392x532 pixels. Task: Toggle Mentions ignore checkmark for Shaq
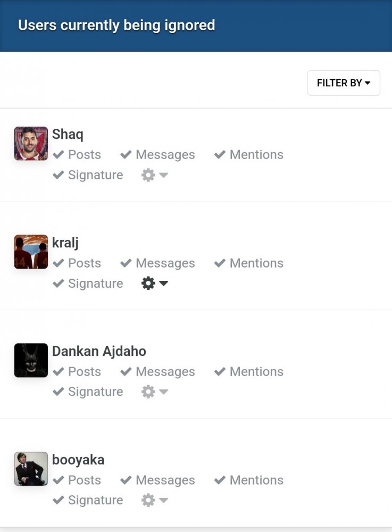pyautogui.click(x=249, y=155)
